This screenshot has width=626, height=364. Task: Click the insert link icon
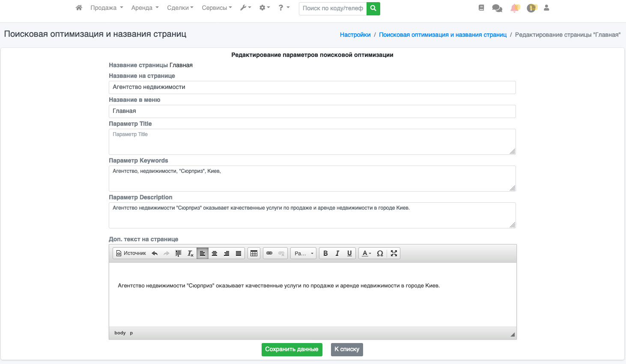pos(269,253)
